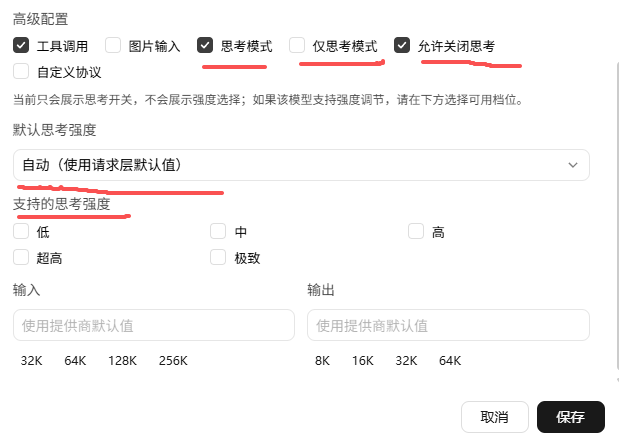Click the 高级配置 heading text
This screenshot has width=619, height=446.
40,19
